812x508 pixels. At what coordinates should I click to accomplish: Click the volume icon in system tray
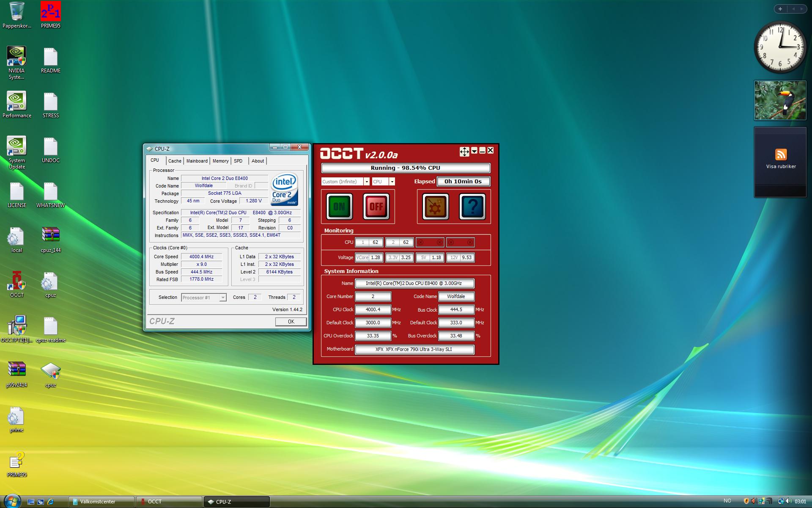tap(788, 502)
